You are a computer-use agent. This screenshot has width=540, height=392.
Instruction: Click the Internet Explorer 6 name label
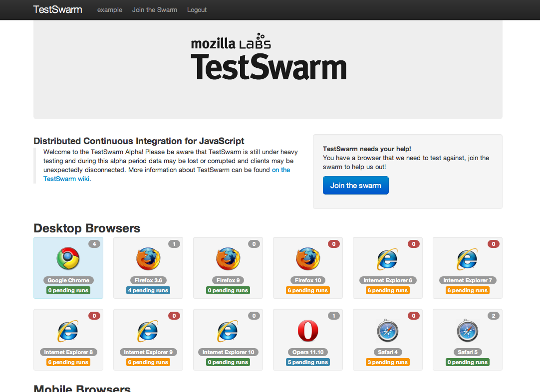pyautogui.click(x=388, y=280)
